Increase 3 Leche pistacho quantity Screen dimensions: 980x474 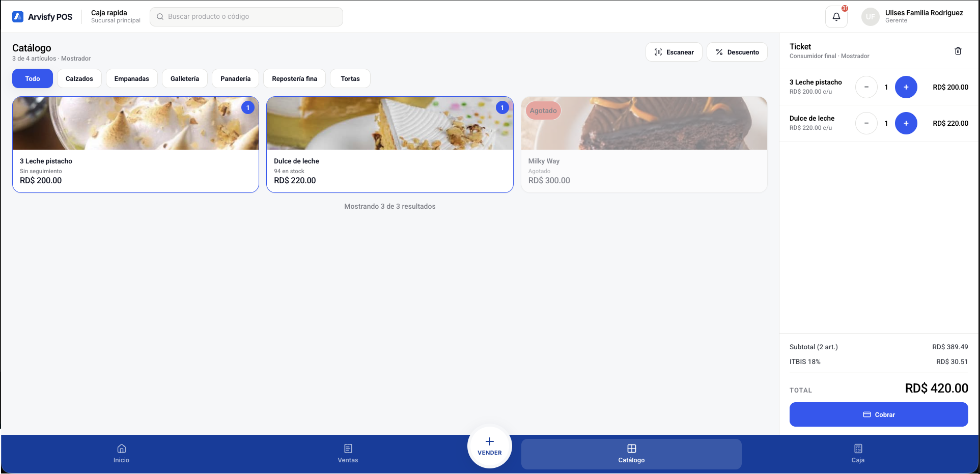pyautogui.click(x=906, y=87)
